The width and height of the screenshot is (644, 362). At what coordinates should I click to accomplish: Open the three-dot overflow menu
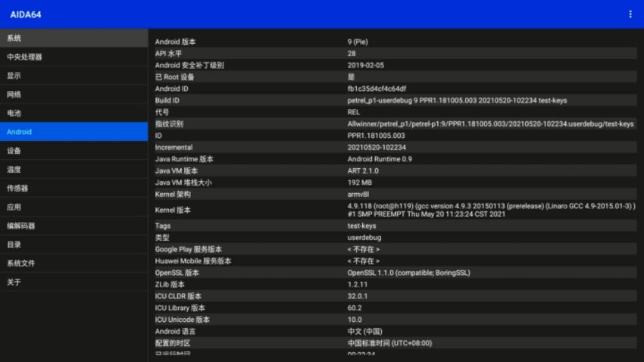630,14
